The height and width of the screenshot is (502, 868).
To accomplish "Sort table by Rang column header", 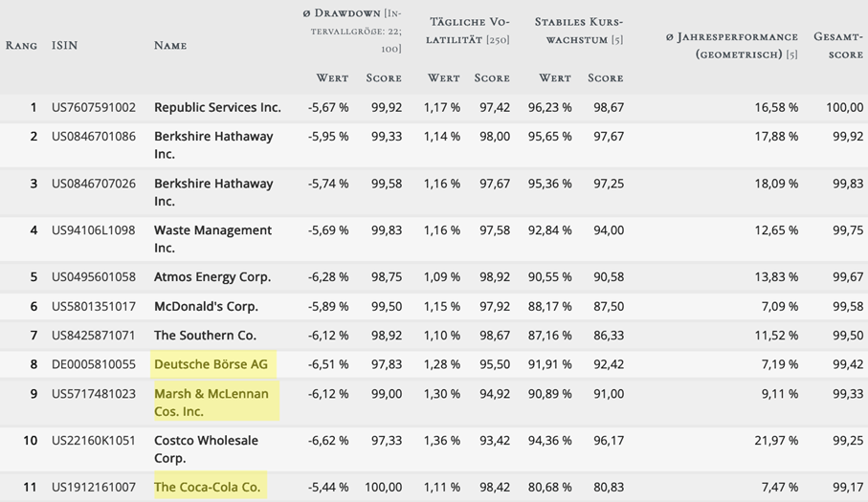I will click(21, 45).
